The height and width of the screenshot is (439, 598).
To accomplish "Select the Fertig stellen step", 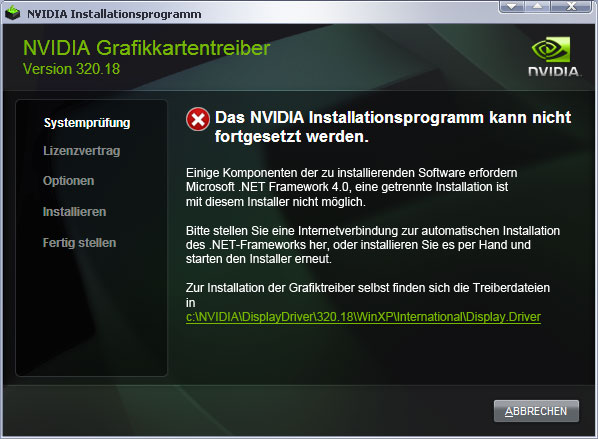I will click(x=79, y=243).
